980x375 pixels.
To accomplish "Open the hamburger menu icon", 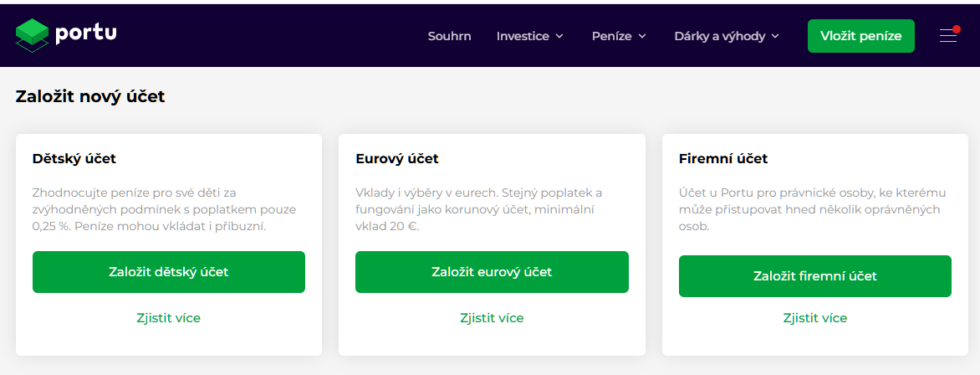I will 948,35.
